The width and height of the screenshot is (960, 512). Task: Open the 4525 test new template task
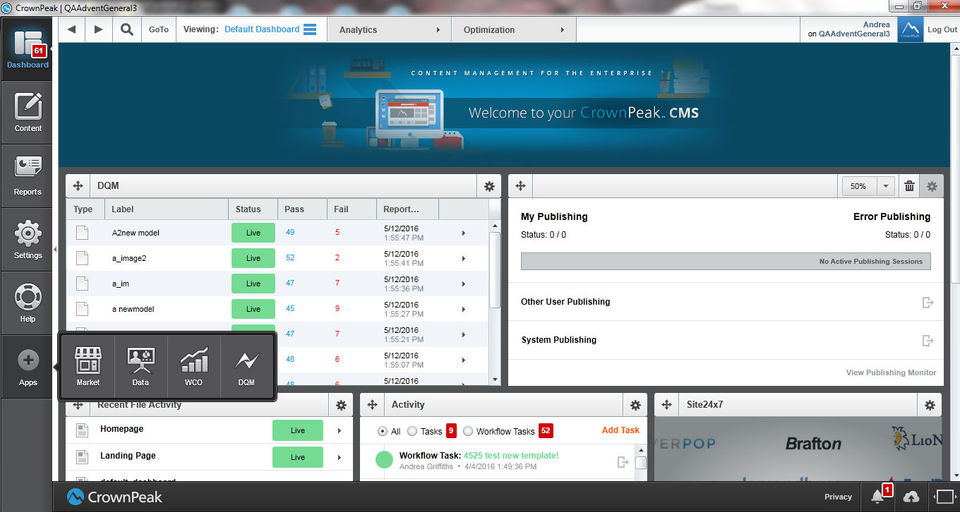point(511,456)
